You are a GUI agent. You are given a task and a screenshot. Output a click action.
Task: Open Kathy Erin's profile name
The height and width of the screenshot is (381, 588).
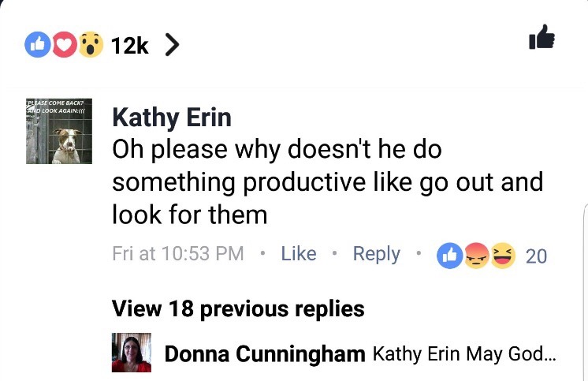(x=172, y=118)
